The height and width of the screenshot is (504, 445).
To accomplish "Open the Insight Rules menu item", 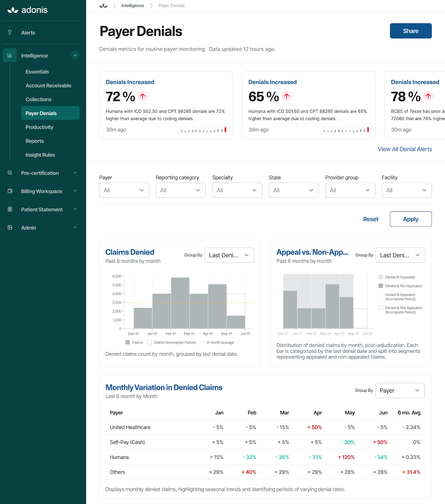I will [40, 155].
